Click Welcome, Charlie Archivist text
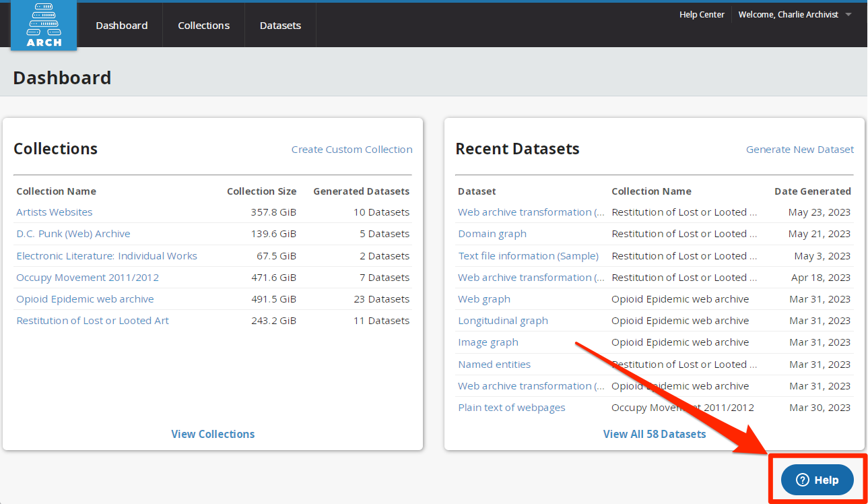Image resolution: width=868 pixels, height=504 pixels. [x=788, y=14]
